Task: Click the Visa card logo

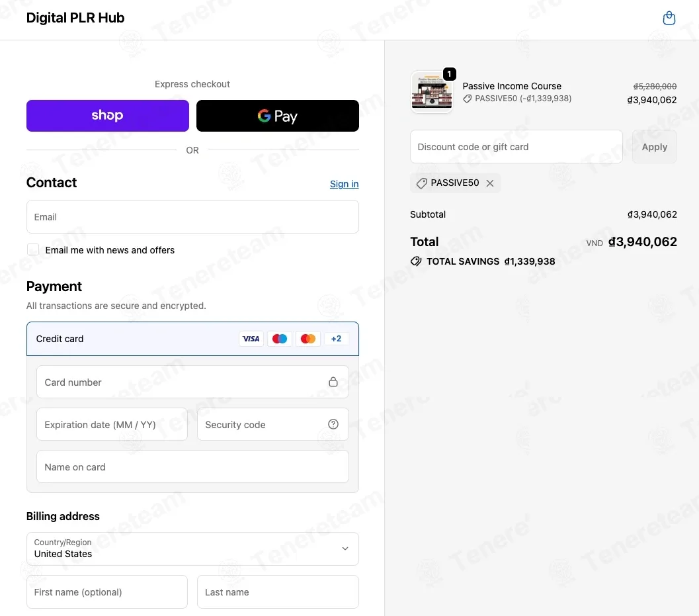Action: coord(251,339)
